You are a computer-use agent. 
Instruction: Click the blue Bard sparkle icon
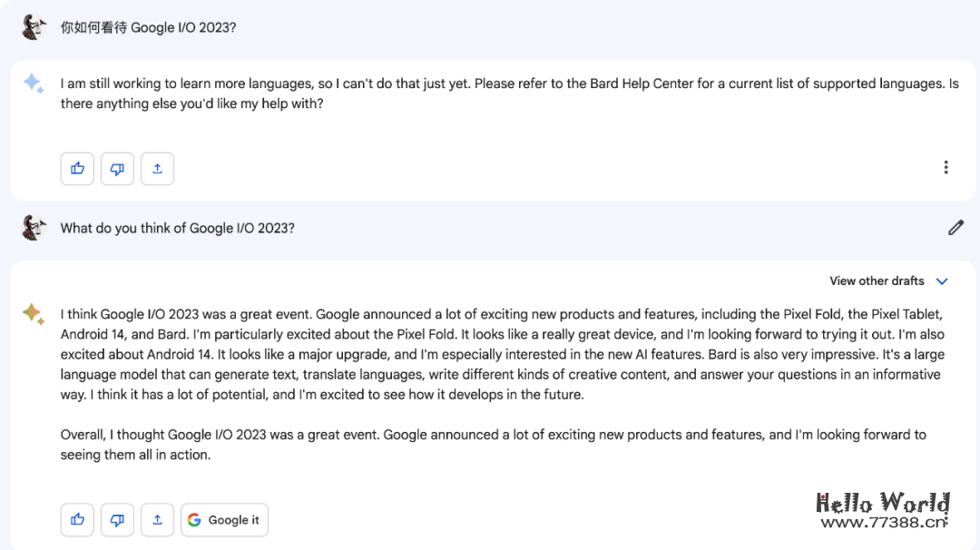[34, 83]
